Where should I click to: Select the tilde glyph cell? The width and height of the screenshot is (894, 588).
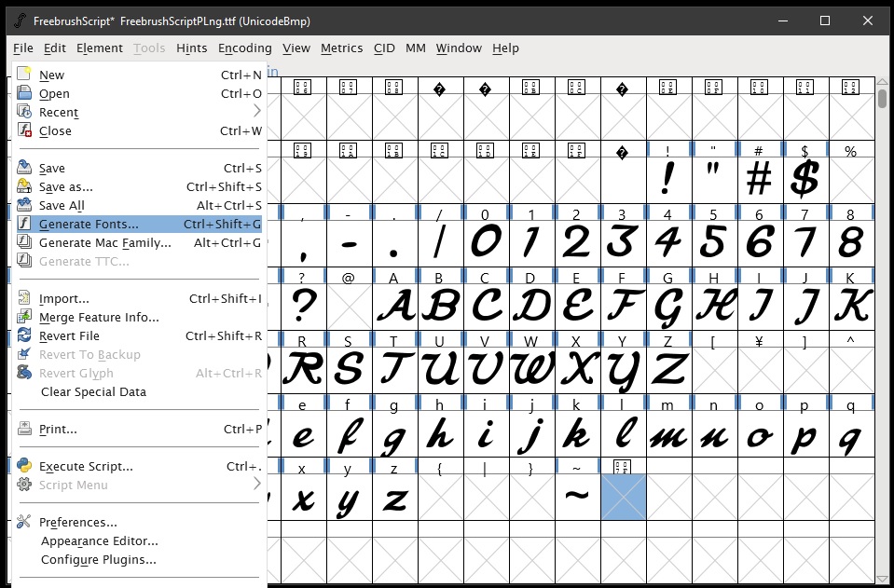(578, 497)
